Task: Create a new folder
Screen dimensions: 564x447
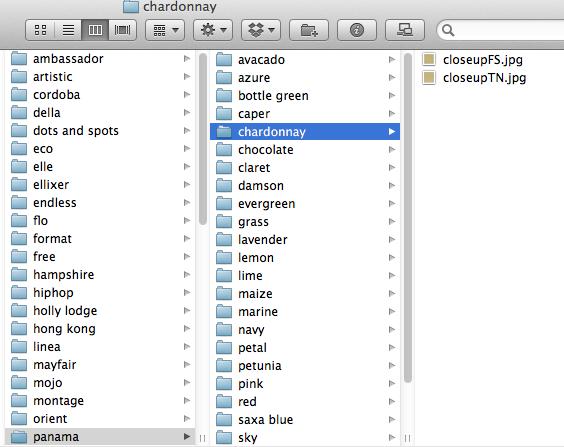Action: click(309, 30)
